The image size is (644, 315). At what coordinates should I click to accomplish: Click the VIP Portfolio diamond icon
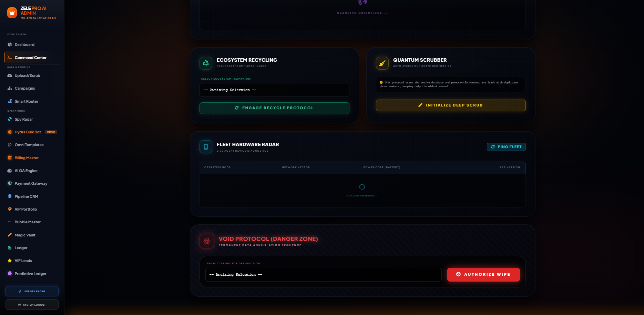10,209
